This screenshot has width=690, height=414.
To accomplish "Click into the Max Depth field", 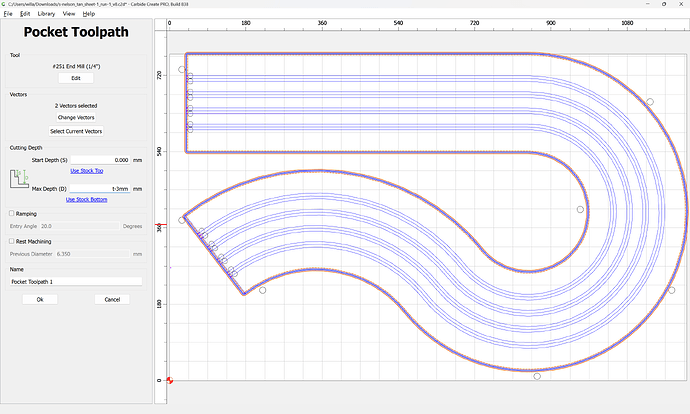I will [x=100, y=188].
